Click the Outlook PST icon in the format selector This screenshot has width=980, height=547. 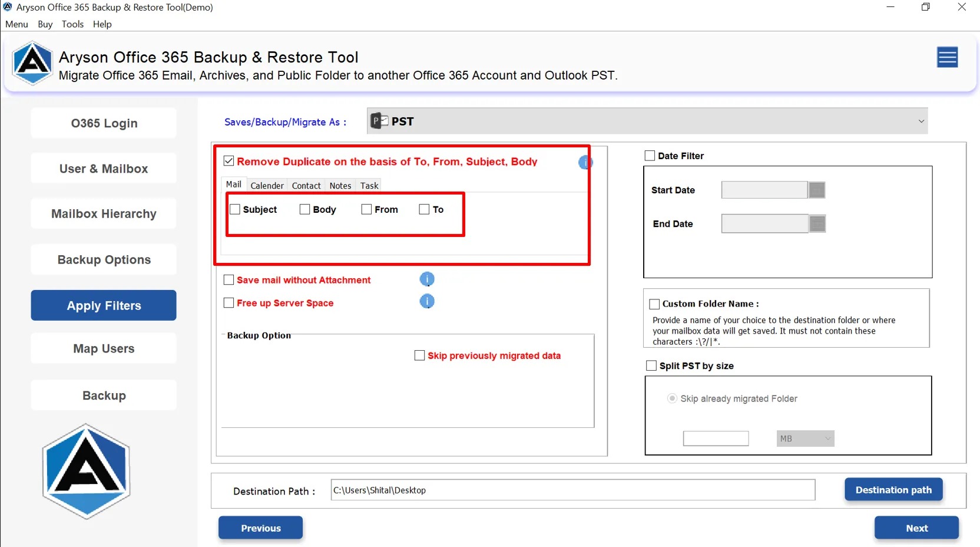(x=378, y=121)
